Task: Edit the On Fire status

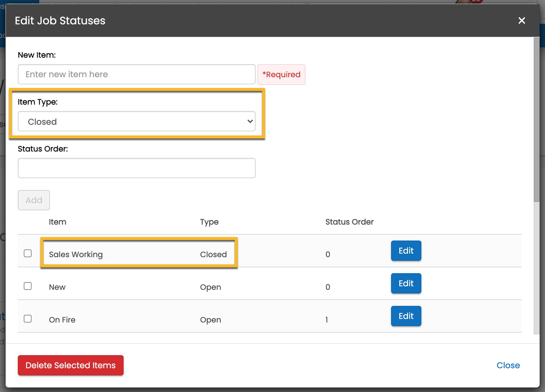Action: pos(406,316)
